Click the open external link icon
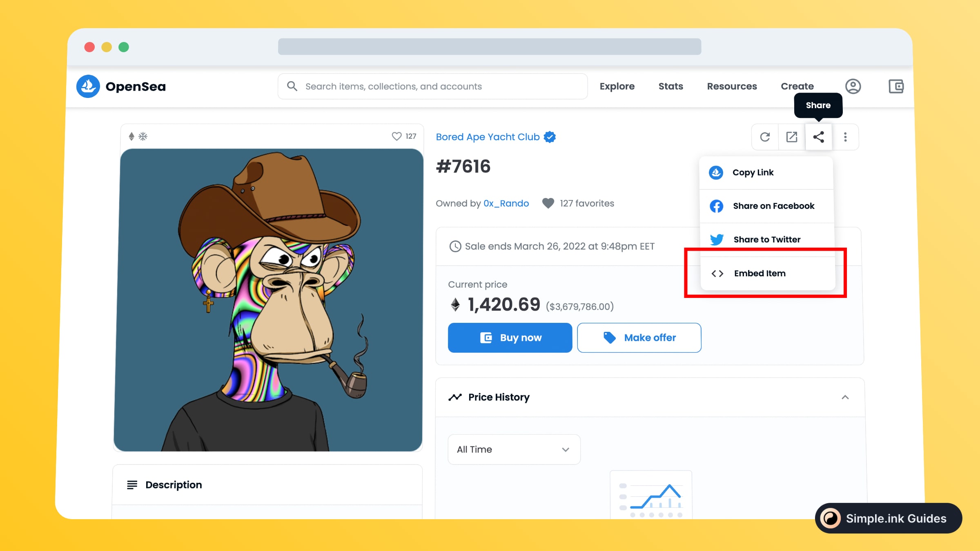 [x=792, y=137]
